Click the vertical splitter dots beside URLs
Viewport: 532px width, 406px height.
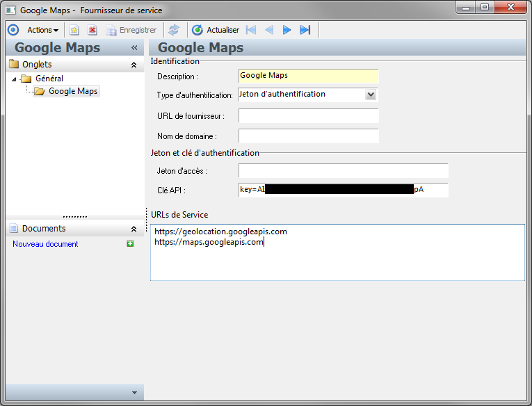[147, 220]
